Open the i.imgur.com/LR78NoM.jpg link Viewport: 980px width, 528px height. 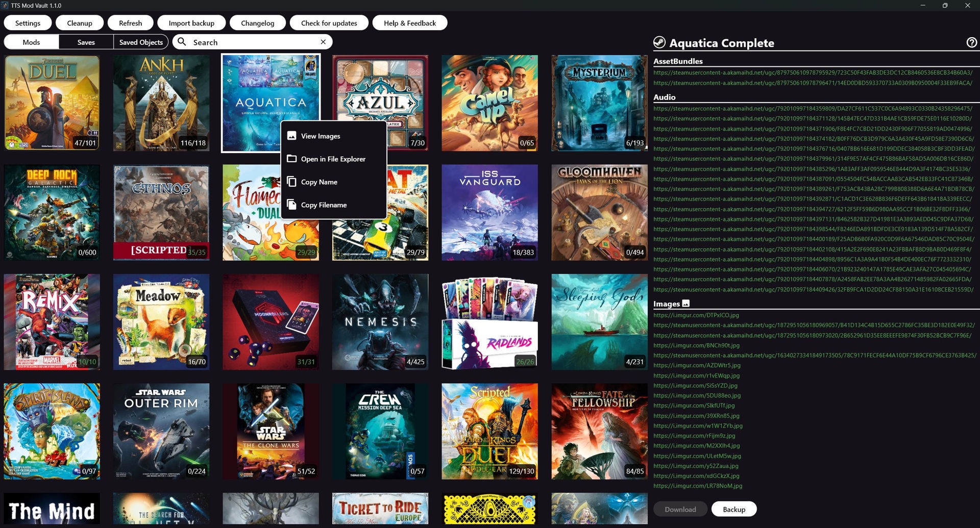tap(698, 486)
